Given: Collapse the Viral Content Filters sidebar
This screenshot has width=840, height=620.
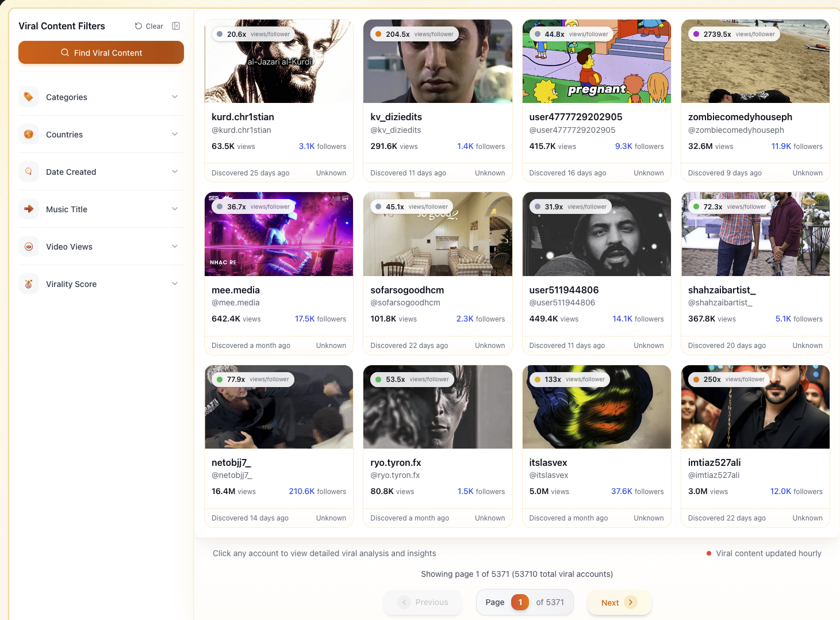Looking at the screenshot, I should [x=176, y=26].
